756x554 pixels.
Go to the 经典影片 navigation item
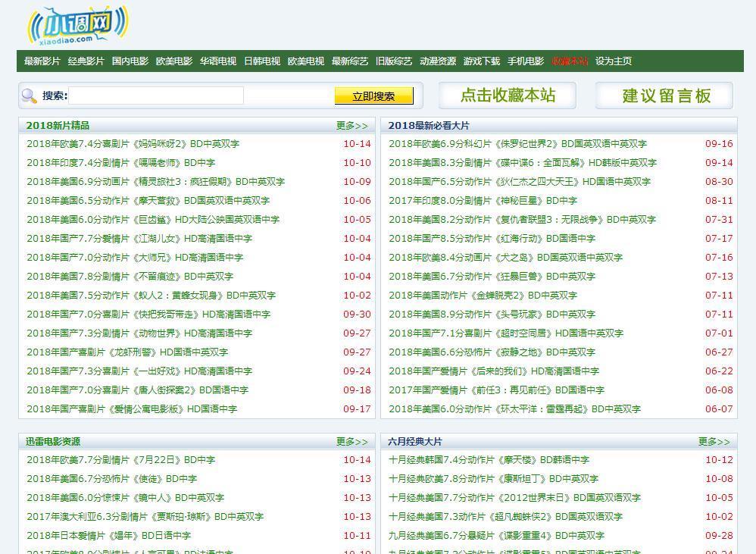point(86,61)
